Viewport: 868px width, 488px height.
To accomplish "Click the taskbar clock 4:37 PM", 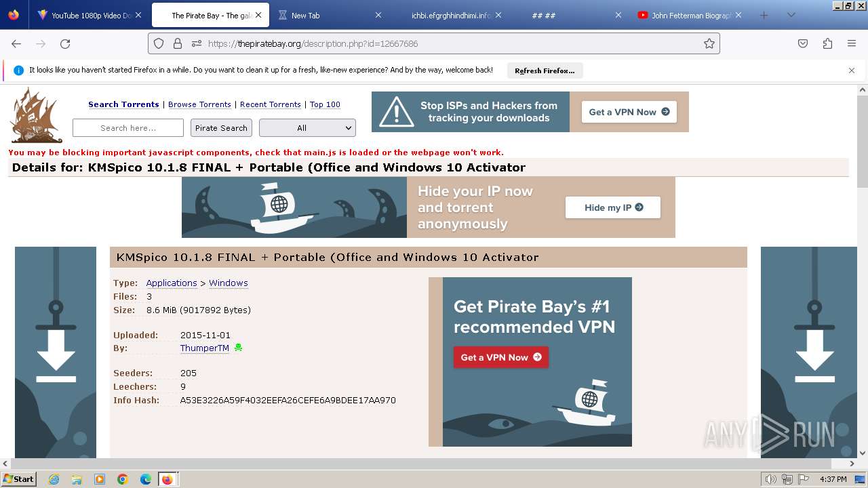I will pyautogui.click(x=833, y=479).
